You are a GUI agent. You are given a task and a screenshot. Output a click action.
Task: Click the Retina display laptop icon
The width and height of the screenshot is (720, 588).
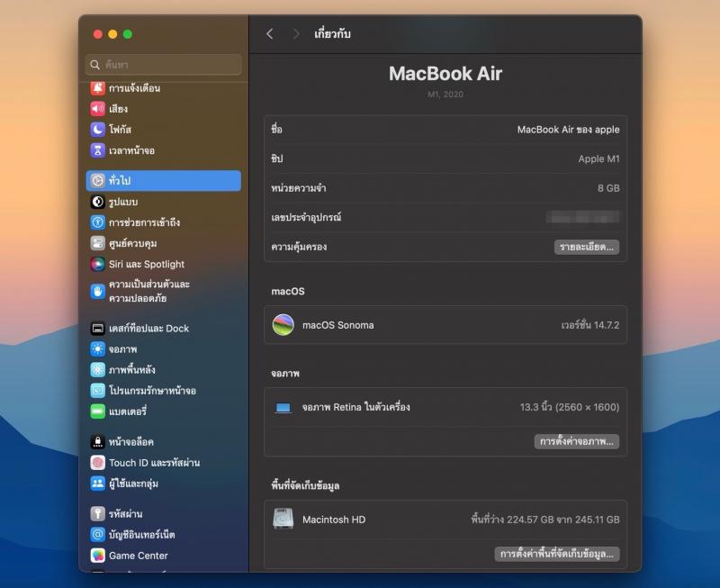point(283,408)
